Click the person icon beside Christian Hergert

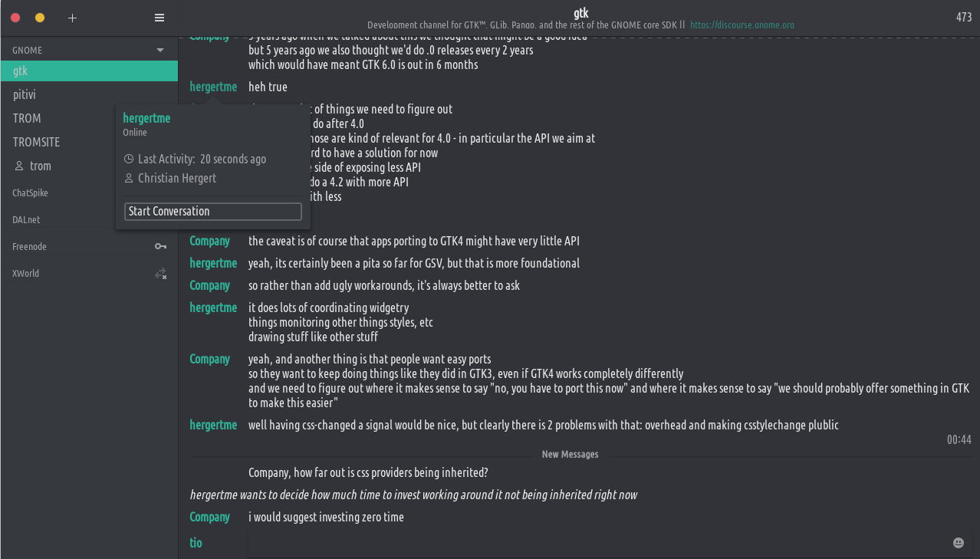coord(129,178)
